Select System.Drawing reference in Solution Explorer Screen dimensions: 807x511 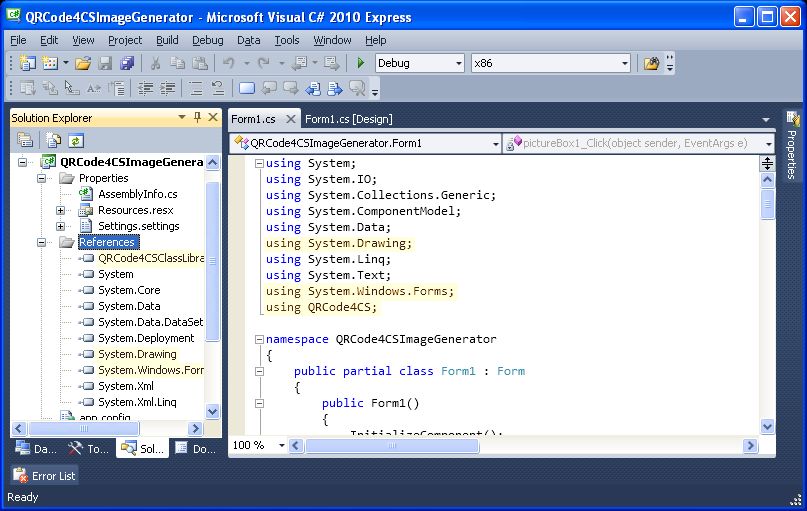point(137,354)
